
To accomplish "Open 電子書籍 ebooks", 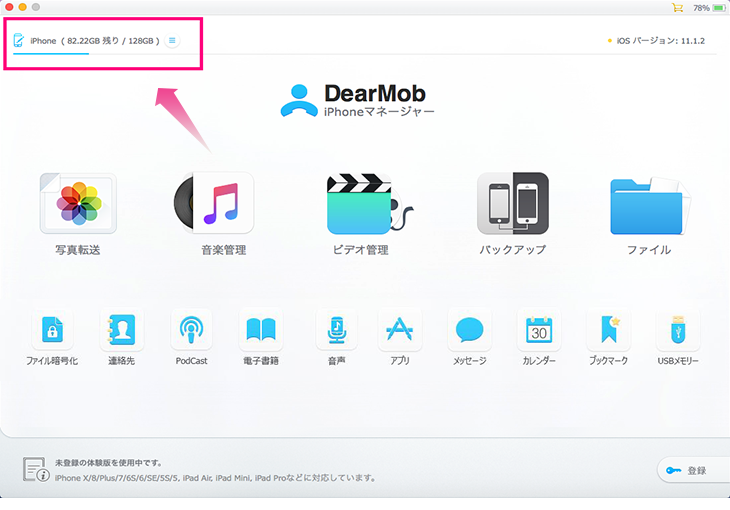I will pyautogui.click(x=261, y=329).
